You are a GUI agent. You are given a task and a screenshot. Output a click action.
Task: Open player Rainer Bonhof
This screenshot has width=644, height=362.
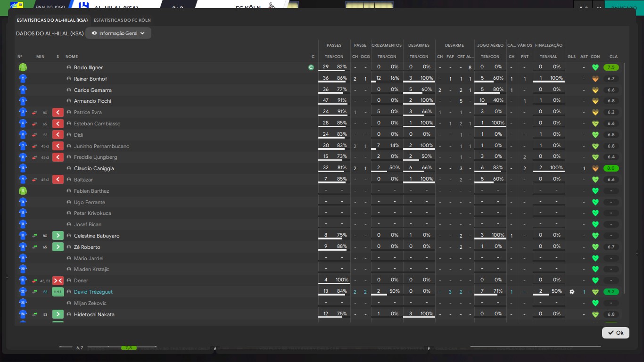click(91, 79)
